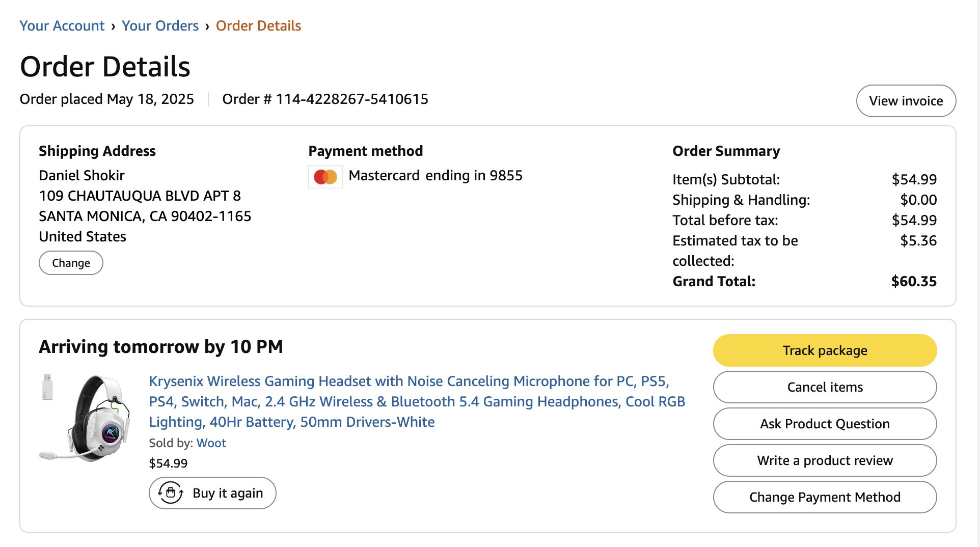Image resolution: width=980 pixels, height=547 pixels.
Task: Click the order number text
Action: click(x=325, y=99)
